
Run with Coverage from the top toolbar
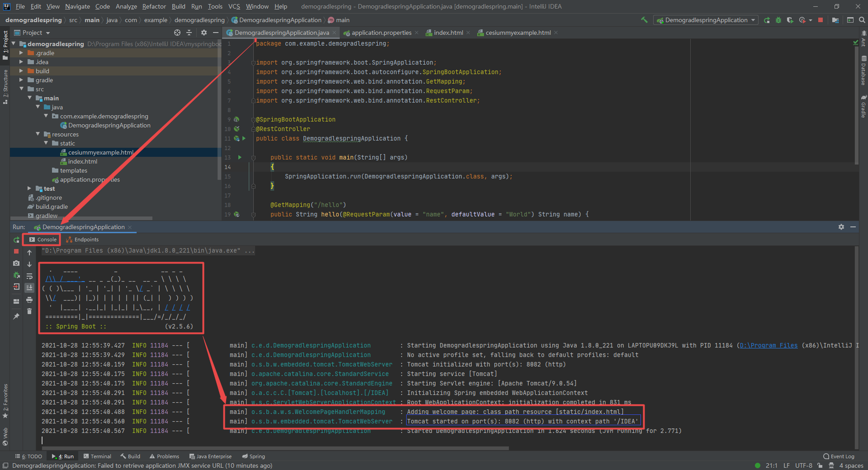(x=790, y=20)
